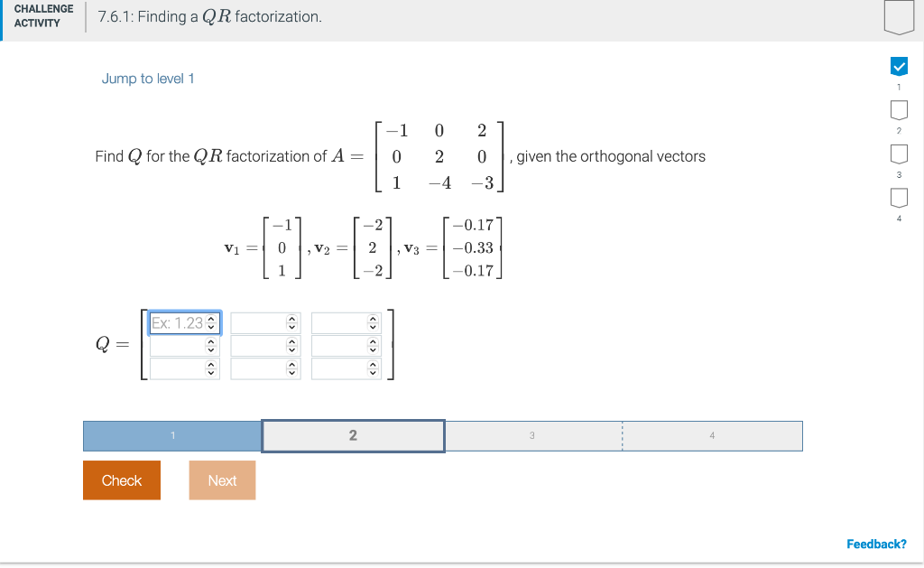
Task: Switch to level 2 on the progress bar
Action: [x=353, y=435]
